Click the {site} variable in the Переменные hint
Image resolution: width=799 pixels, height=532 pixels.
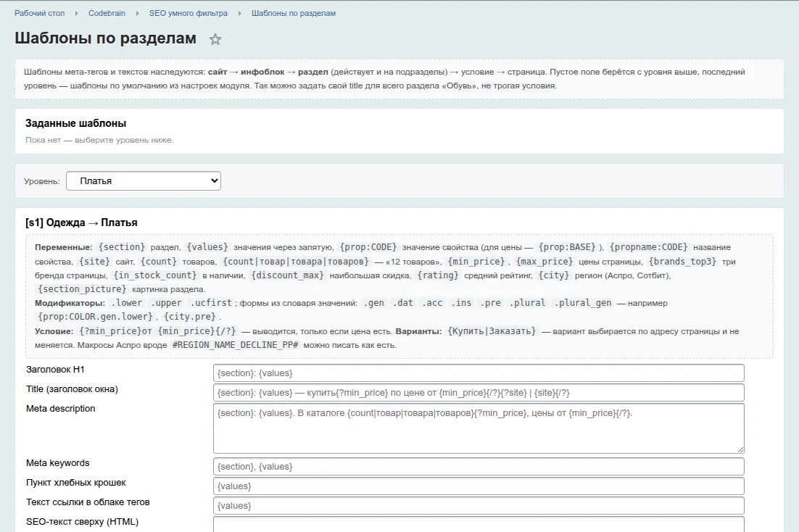click(x=94, y=262)
